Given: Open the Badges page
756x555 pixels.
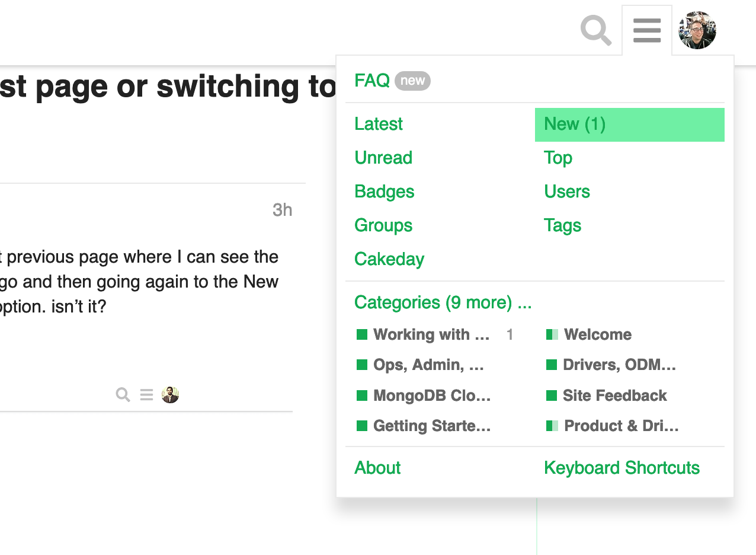Looking at the screenshot, I should point(385,192).
